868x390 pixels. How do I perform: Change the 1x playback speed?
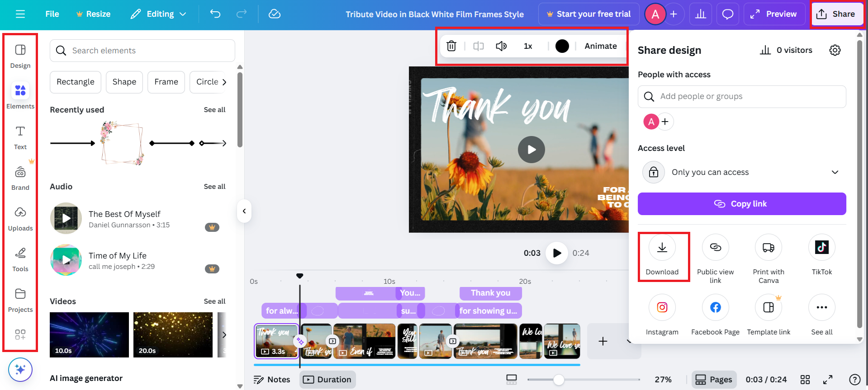coord(528,46)
